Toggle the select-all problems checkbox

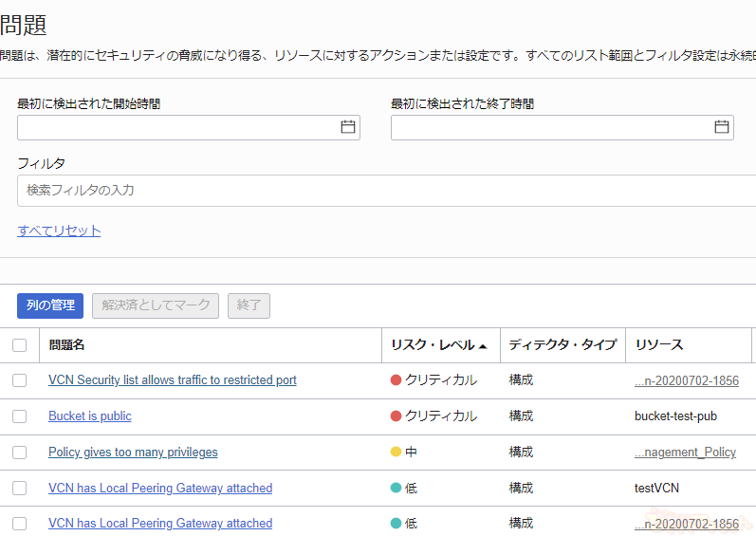20,345
